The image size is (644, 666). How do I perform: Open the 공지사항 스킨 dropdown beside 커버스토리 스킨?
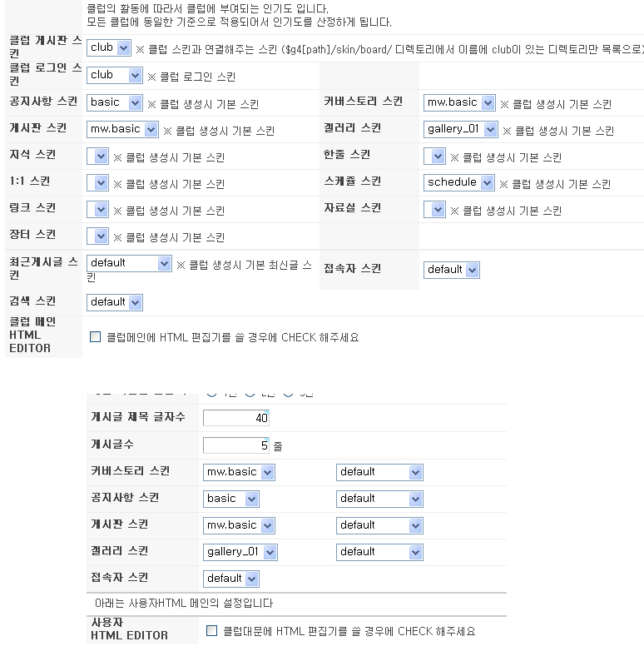pos(116,103)
